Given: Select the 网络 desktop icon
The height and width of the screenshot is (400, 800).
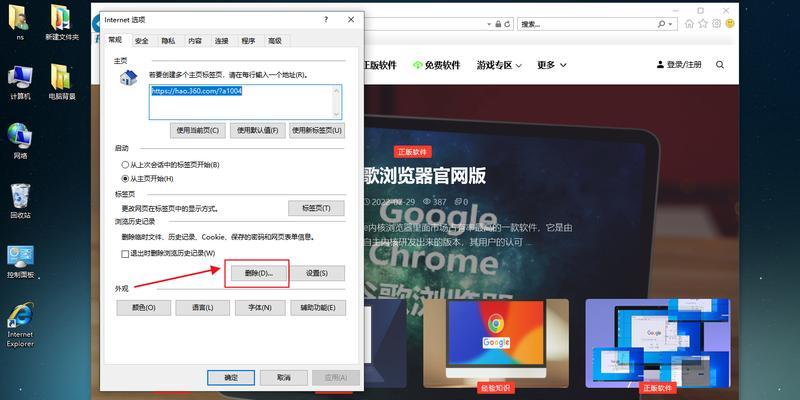Looking at the screenshot, I should pos(20,141).
